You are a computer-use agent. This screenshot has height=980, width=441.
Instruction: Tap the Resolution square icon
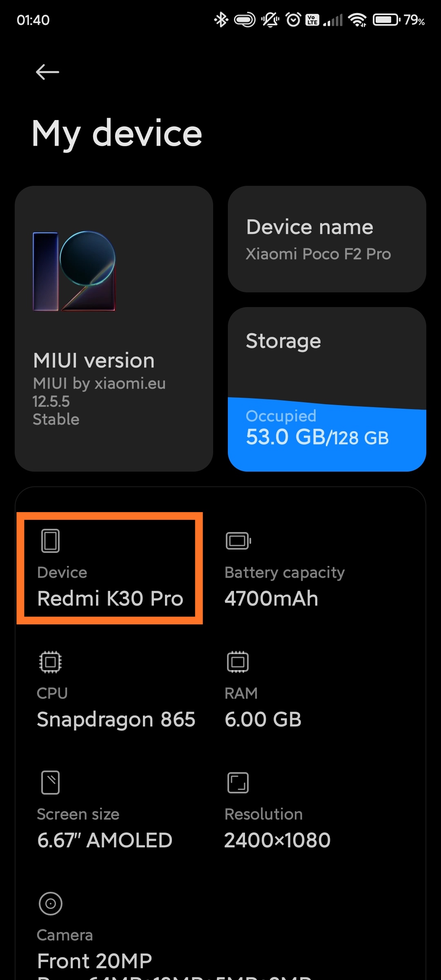click(x=238, y=782)
